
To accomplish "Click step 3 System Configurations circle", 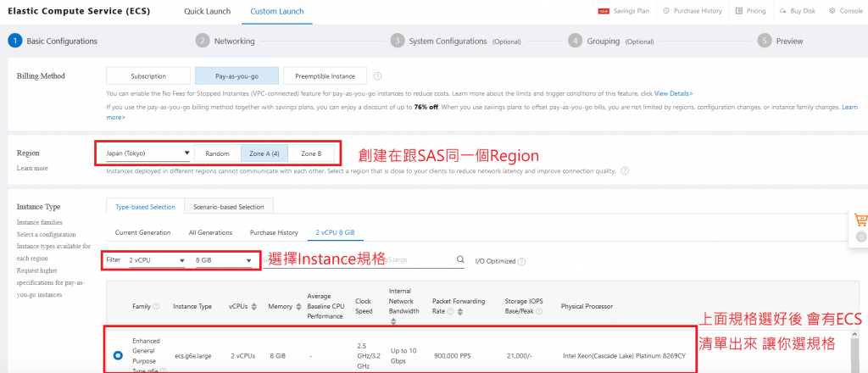I will (397, 41).
